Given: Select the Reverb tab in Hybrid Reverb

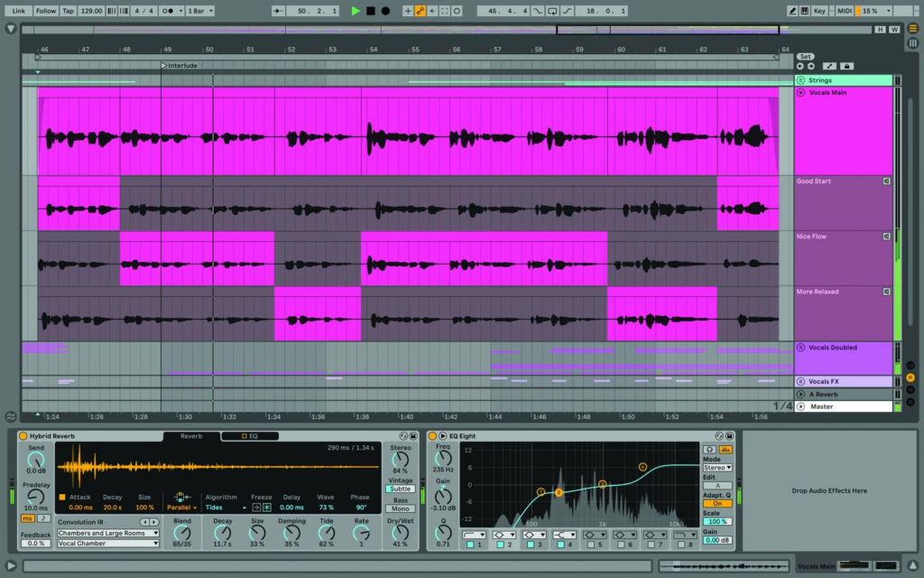Looking at the screenshot, I should [191, 436].
